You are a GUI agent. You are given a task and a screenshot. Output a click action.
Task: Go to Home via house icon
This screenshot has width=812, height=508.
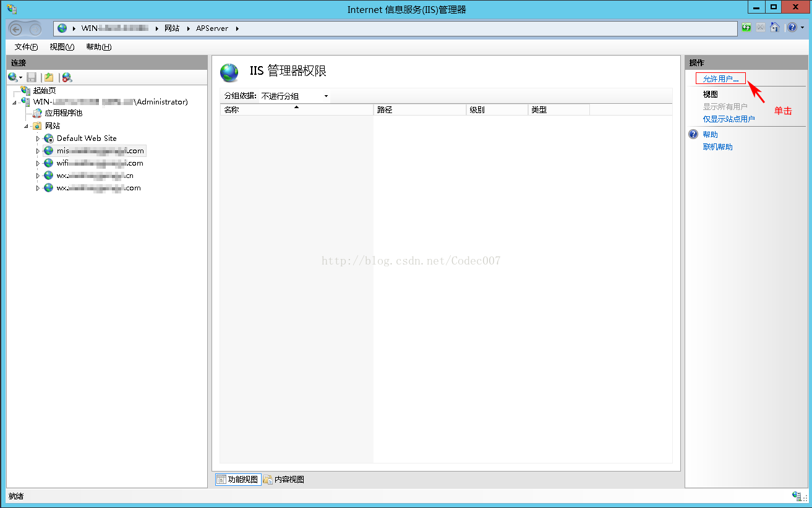[x=774, y=28]
